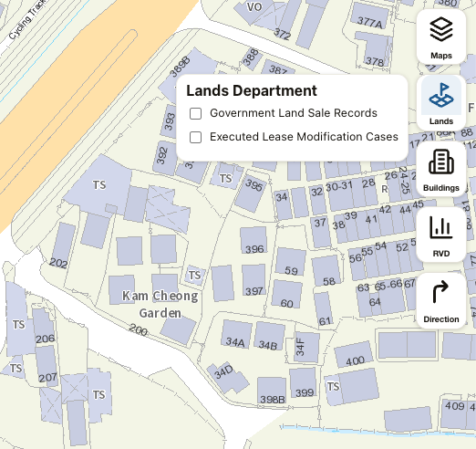Screen dimensions: 476x449
Task: Click building 393 on the map
Action: [x=169, y=121]
